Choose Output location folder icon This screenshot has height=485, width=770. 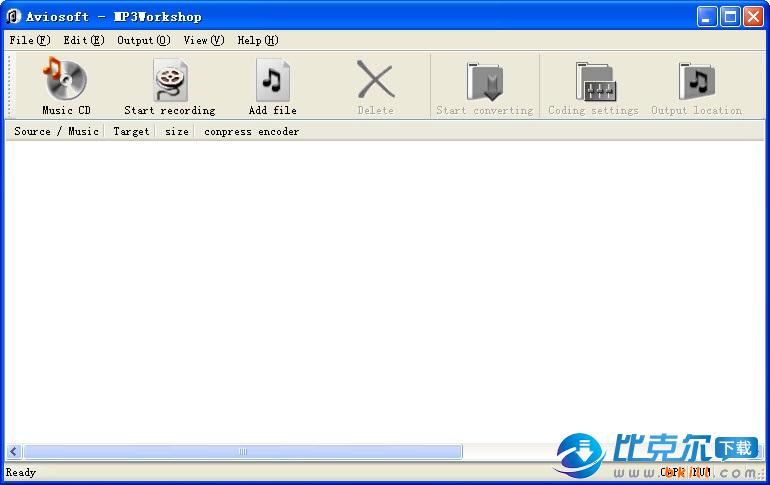tap(696, 81)
